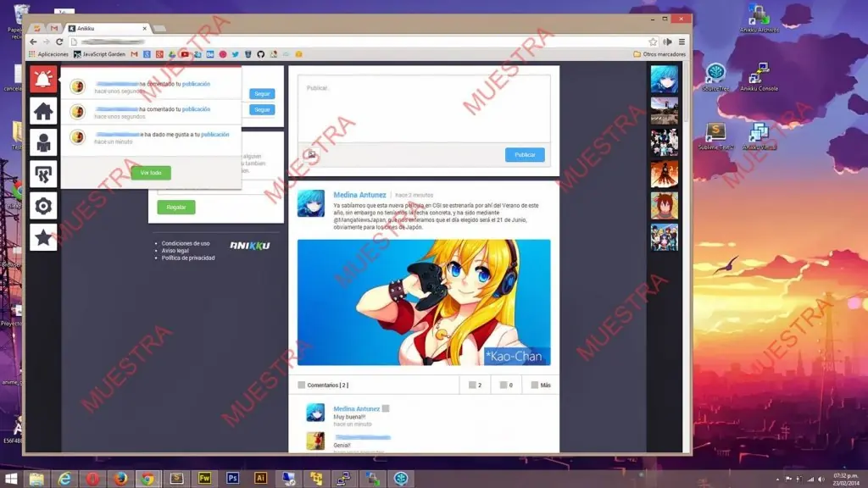The width and height of the screenshot is (868, 488).
Task: Open favorites star in the sidebar
Action: 43,238
